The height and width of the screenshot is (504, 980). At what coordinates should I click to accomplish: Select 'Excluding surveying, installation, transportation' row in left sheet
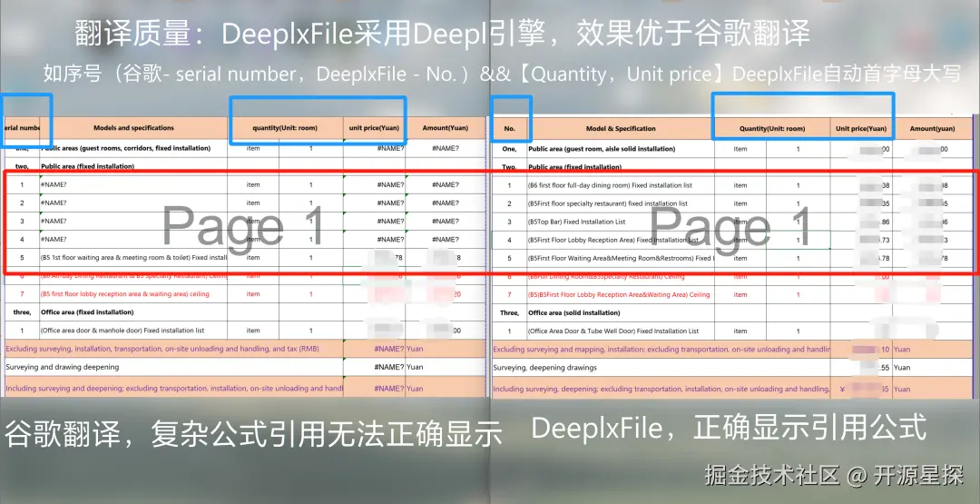click(173, 349)
